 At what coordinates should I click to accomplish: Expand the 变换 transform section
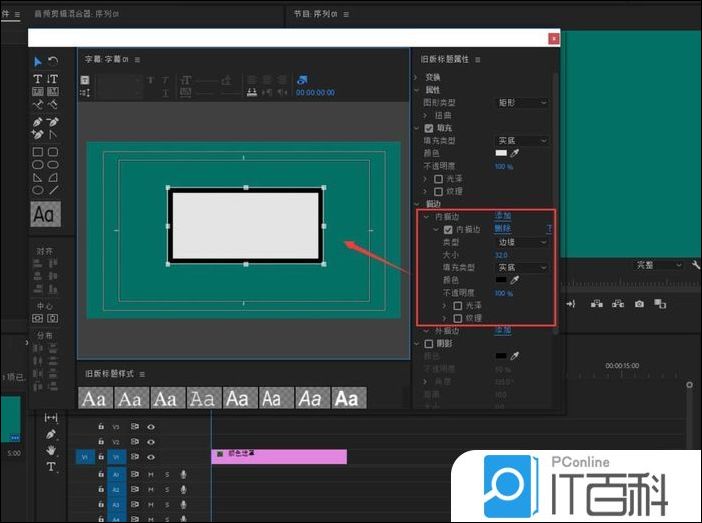(x=418, y=77)
